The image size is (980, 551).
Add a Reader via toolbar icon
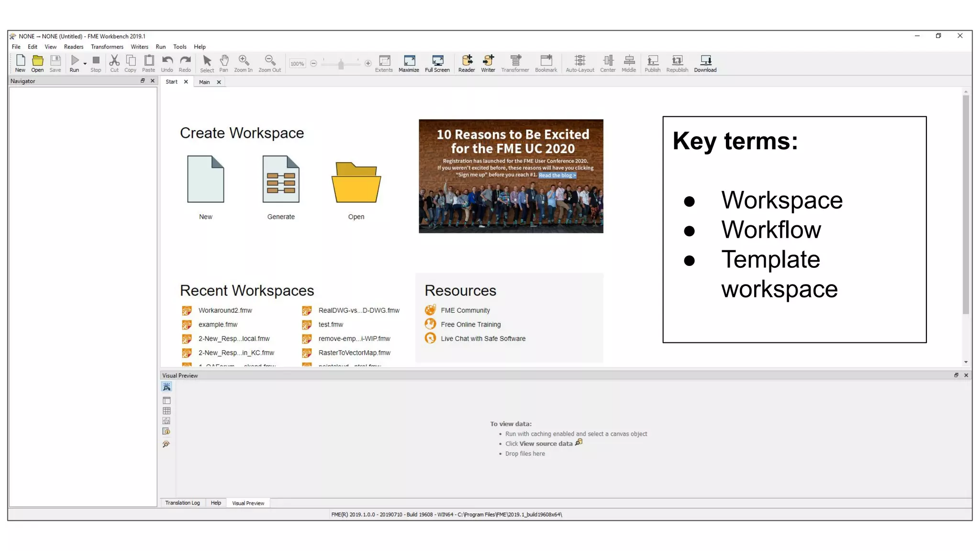tap(467, 63)
